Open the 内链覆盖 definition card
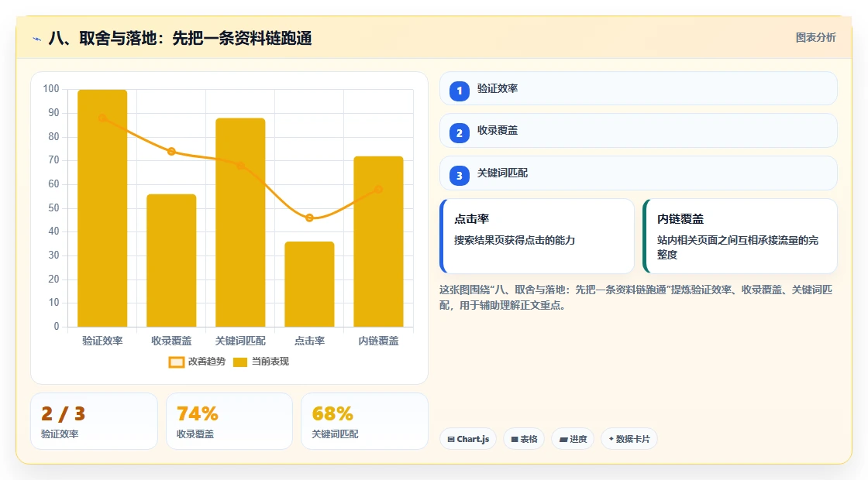Screen dimensions: 868x480 740,236
